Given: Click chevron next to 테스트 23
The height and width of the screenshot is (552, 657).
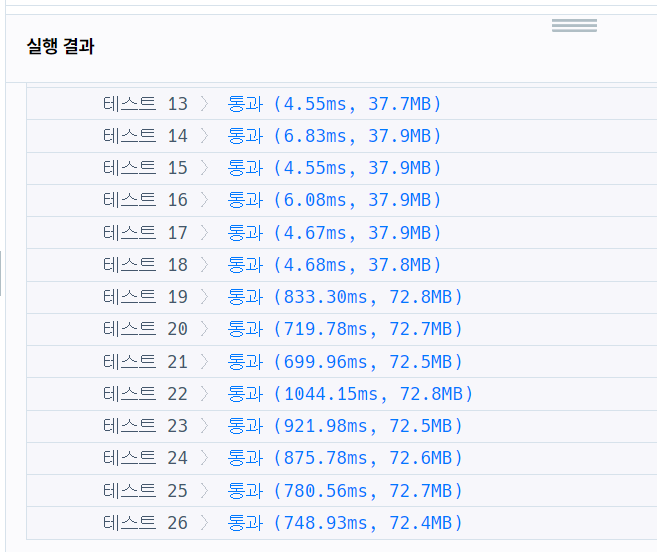Looking at the screenshot, I should pyautogui.click(x=204, y=426).
